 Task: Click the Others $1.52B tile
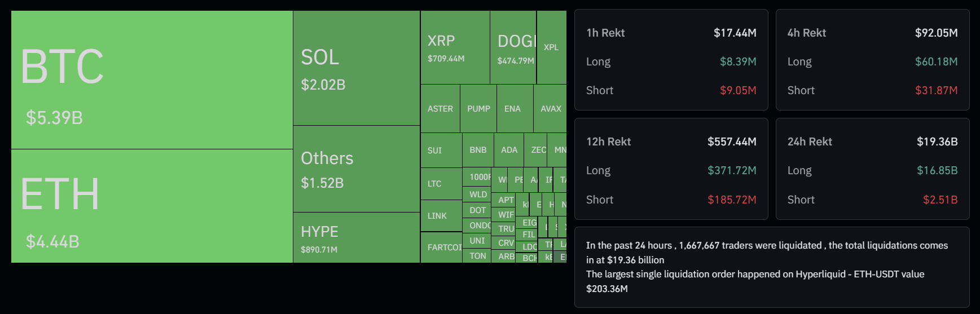click(356, 169)
